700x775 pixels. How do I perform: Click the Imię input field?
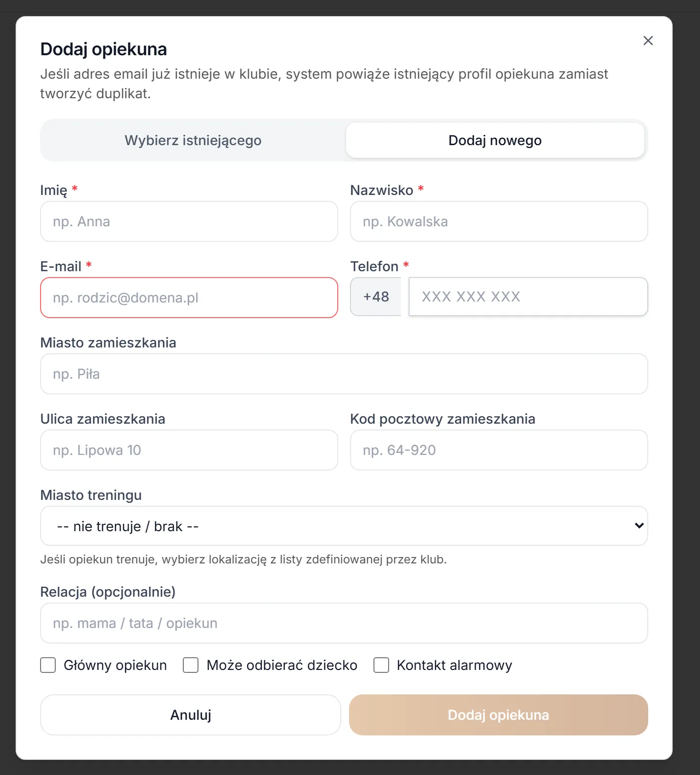pos(189,221)
